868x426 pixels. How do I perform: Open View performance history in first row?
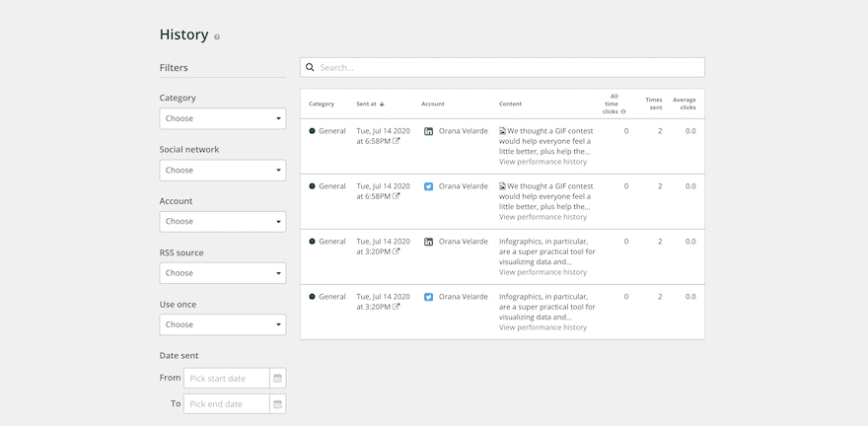coord(542,162)
